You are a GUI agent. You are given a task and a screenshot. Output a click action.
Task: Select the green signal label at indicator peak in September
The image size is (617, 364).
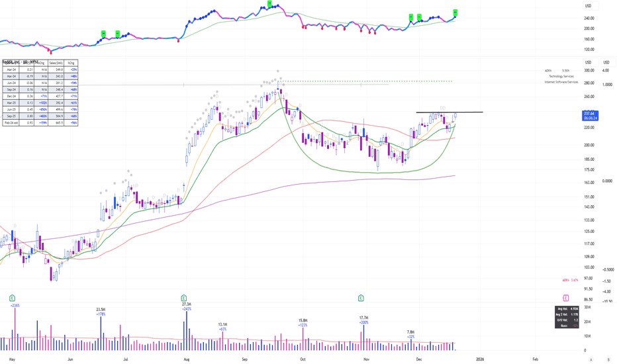(x=269, y=3)
